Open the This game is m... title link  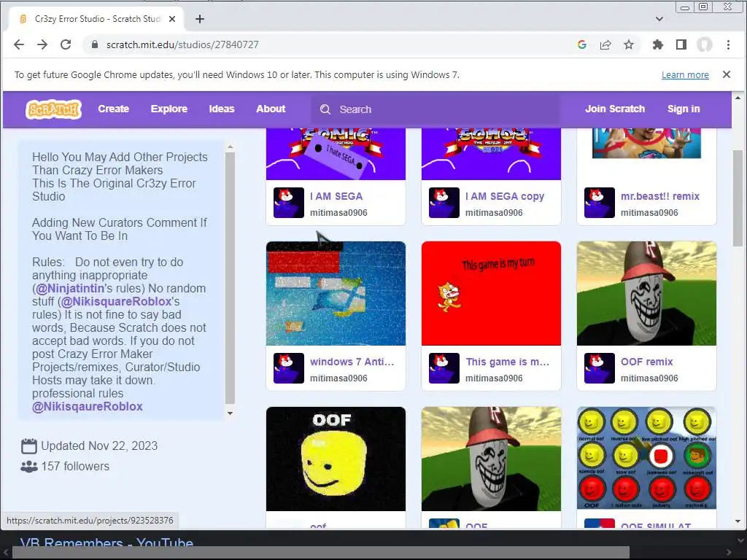coord(508,362)
